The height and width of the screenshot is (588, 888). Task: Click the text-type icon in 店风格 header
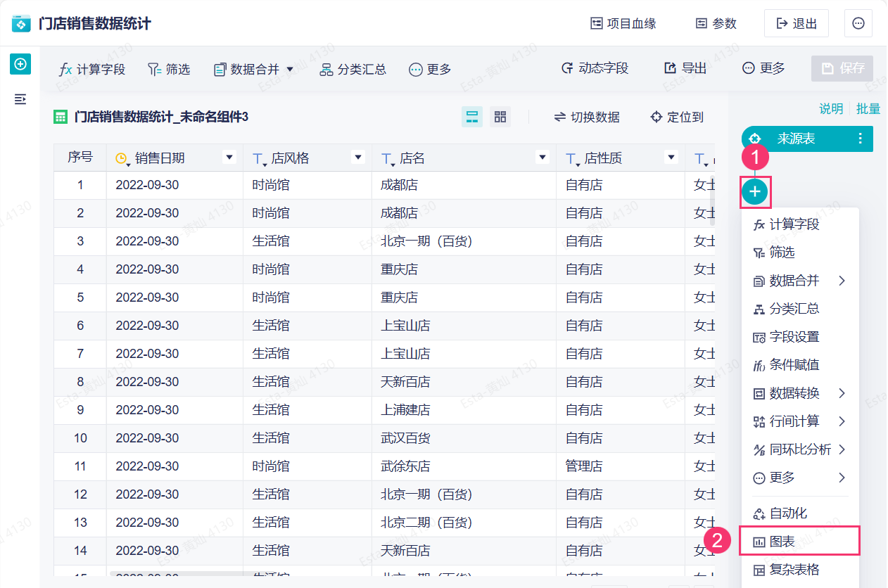point(259,159)
